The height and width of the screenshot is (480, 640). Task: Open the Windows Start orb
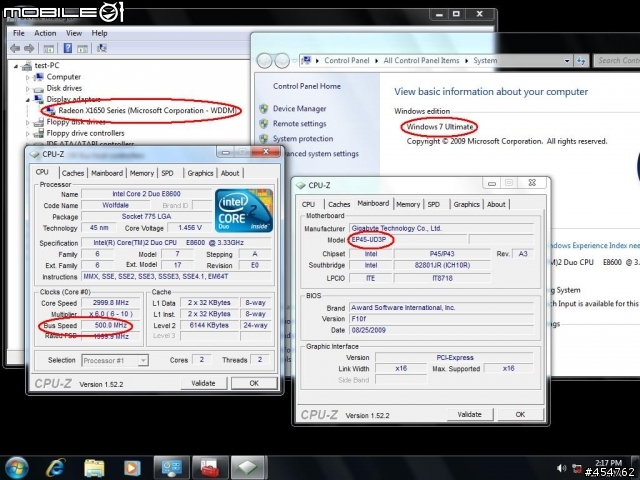click(x=16, y=468)
